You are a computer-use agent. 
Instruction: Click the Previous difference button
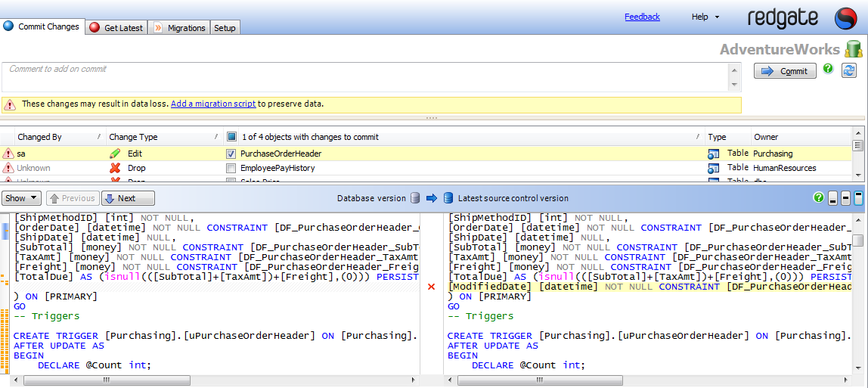point(73,198)
